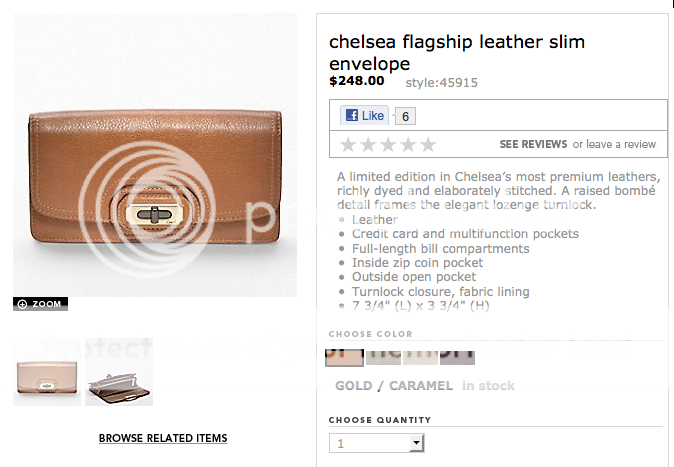Choose the second gray color swatch
This screenshot has height=467, width=674.
point(383,357)
